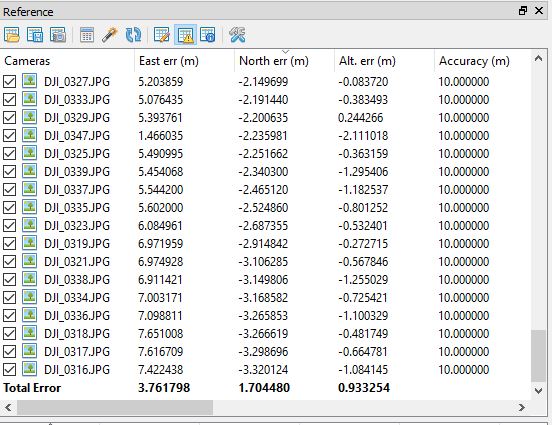Click the Update transform blue arrows icon

click(133, 35)
